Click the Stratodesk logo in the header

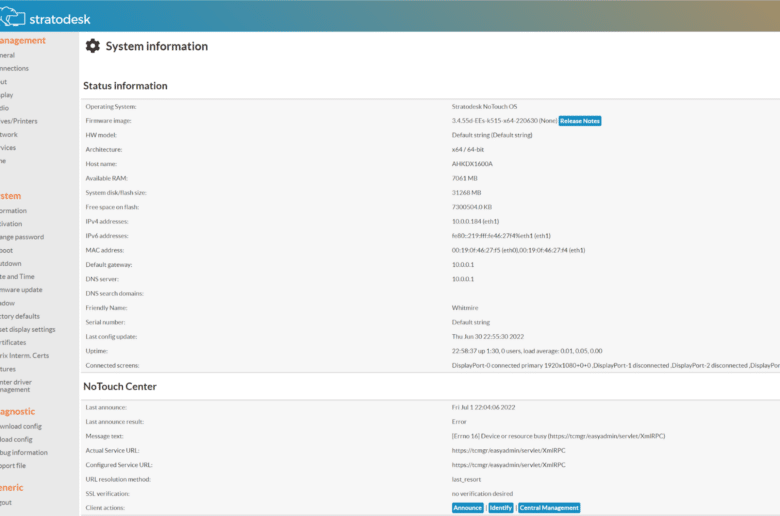46,18
